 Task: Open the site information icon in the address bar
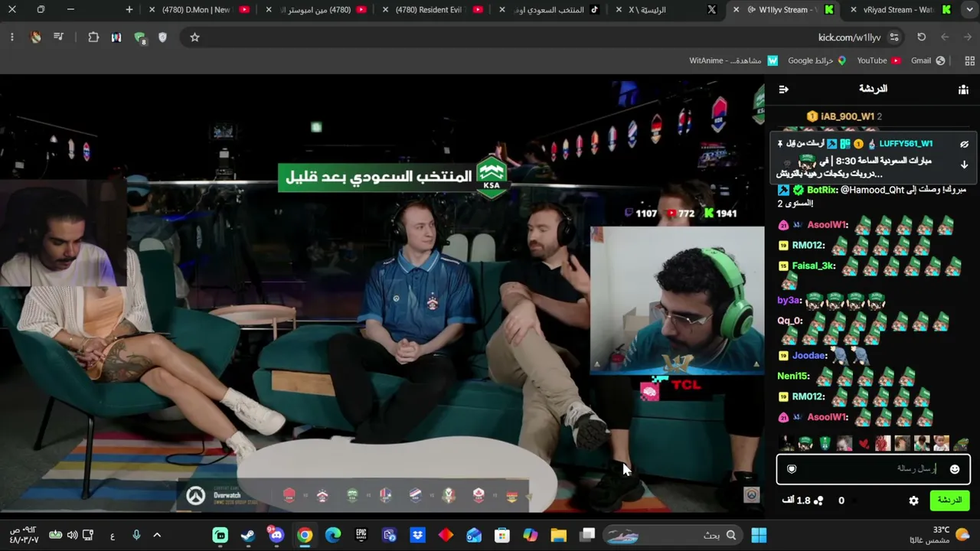point(894,37)
